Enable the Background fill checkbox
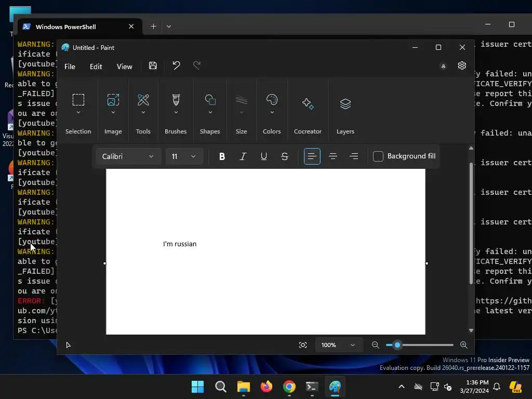532x399 pixels. (x=378, y=156)
